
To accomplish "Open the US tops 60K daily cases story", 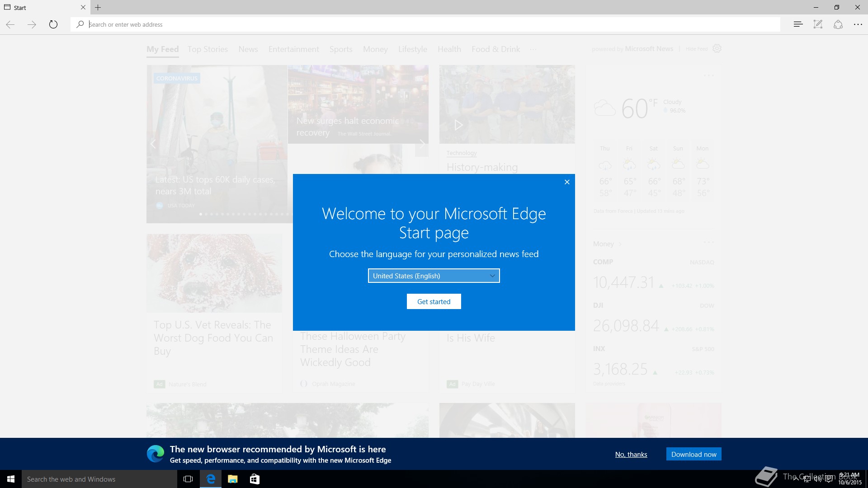I will [x=215, y=186].
